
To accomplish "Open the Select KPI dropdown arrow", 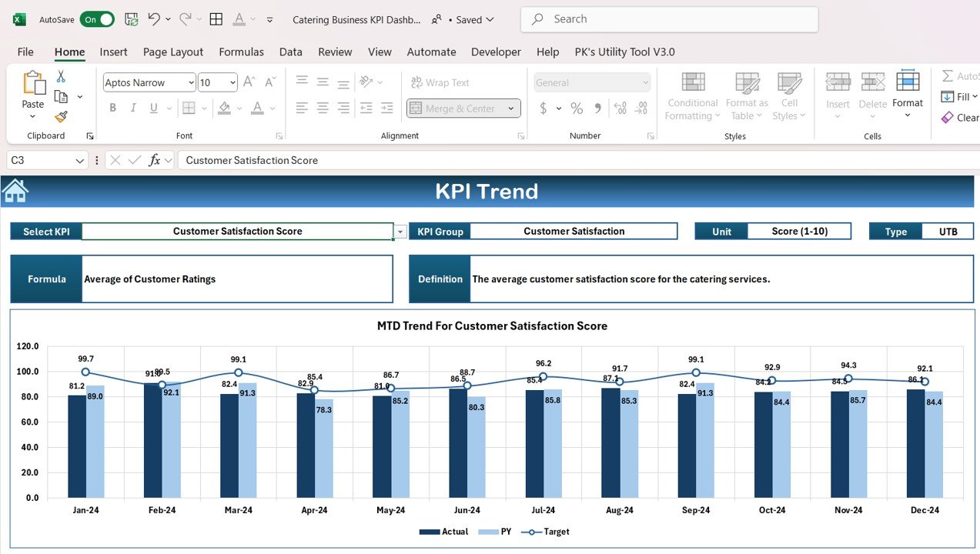I will tap(400, 232).
